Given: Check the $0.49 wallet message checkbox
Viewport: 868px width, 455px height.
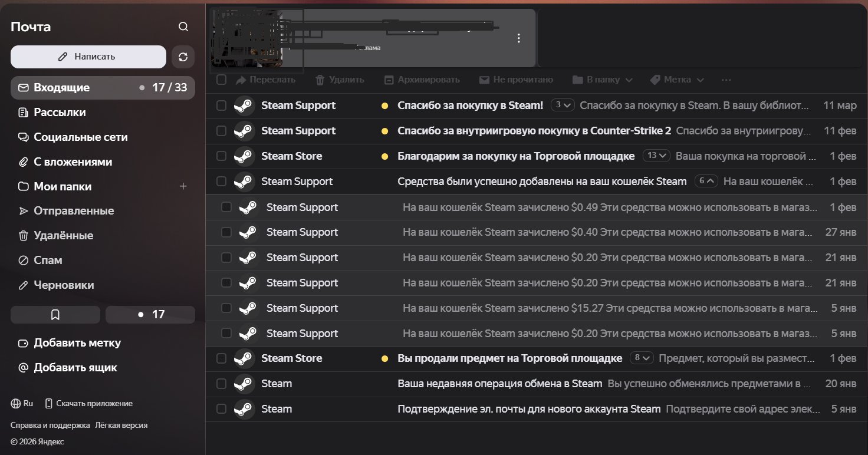Looking at the screenshot, I should point(226,207).
